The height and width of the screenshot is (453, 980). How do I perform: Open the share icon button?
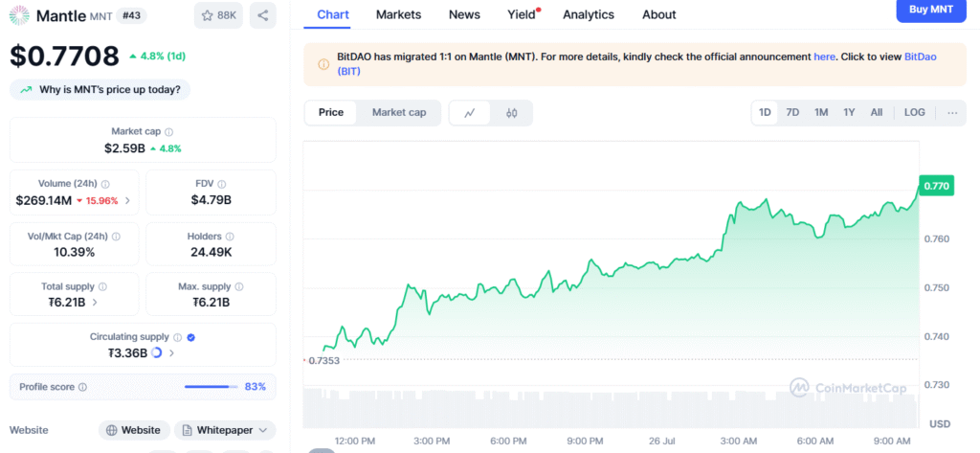point(262,15)
